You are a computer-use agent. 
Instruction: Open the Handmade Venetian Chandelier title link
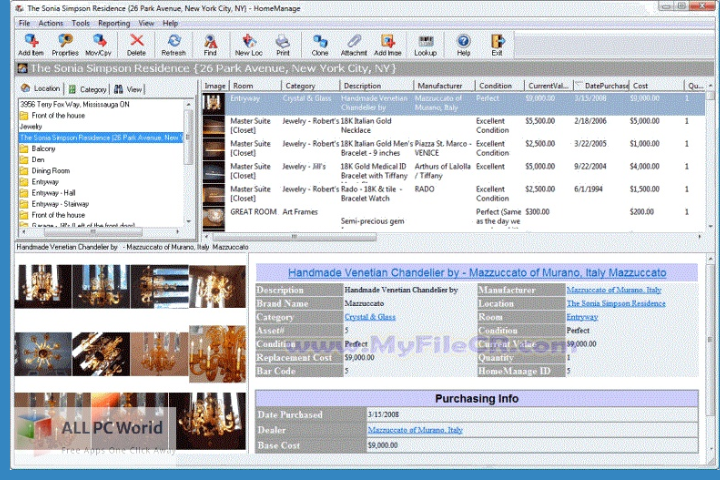477,272
